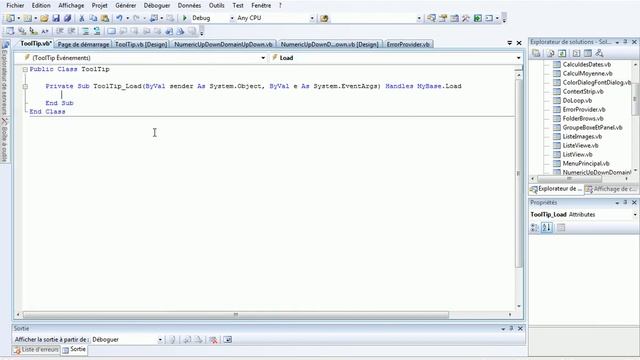Select DoLoop.vb in Solution Explorer
Screen dimensions: 640x360
(577, 100)
